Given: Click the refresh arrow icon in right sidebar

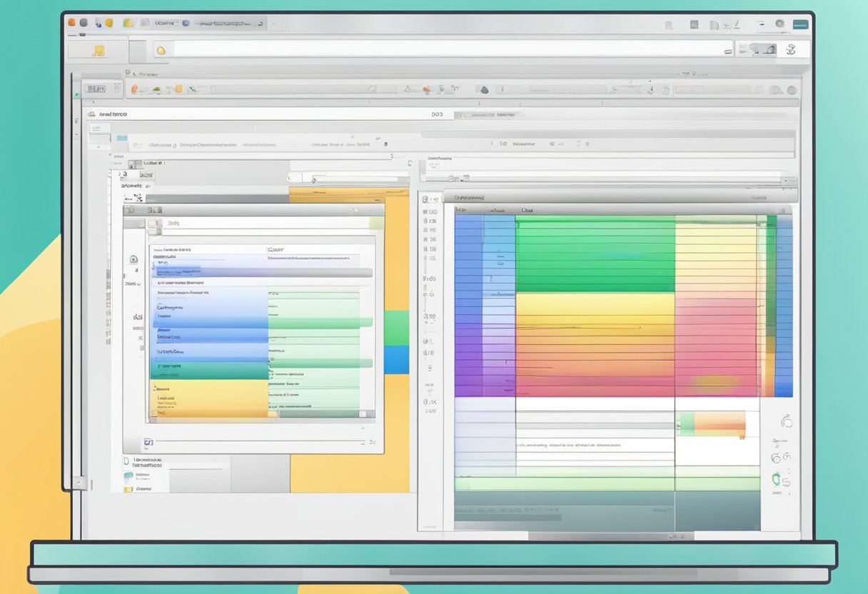Looking at the screenshot, I should coord(787,421).
